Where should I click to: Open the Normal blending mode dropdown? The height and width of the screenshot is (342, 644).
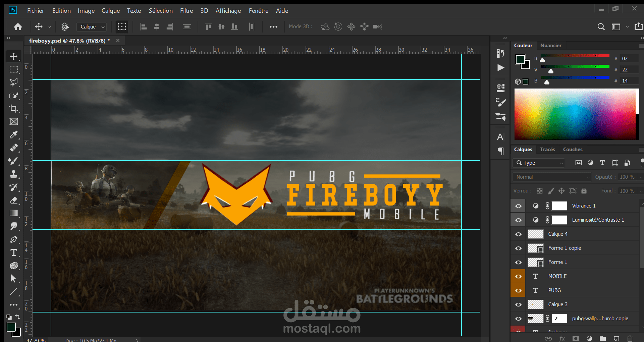pos(552,177)
